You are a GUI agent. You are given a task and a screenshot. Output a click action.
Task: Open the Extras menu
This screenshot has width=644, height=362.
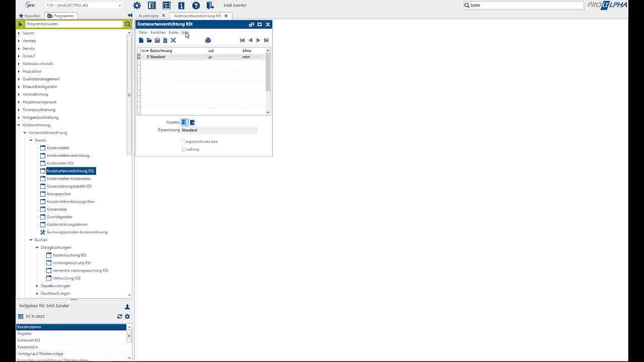[174, 33]
